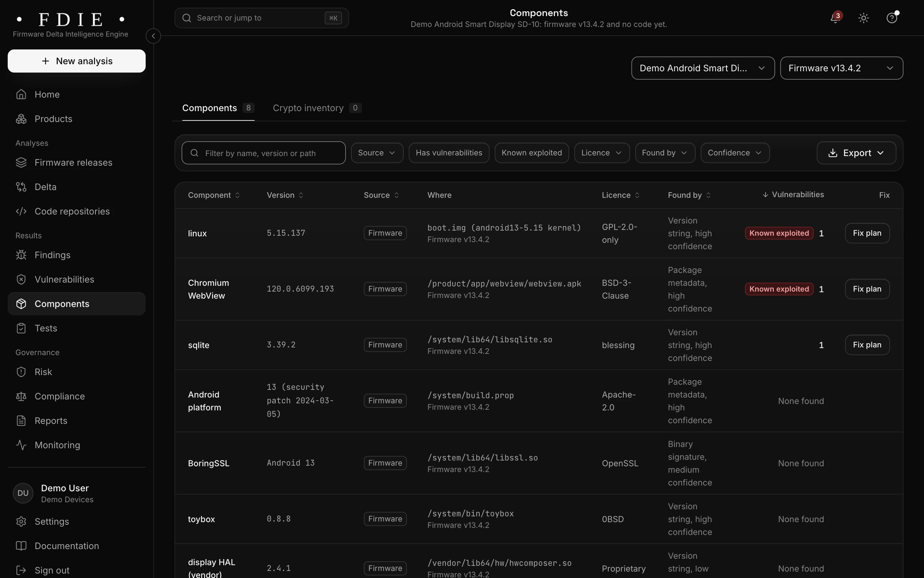Open Firmware releases page

point(76,162)
